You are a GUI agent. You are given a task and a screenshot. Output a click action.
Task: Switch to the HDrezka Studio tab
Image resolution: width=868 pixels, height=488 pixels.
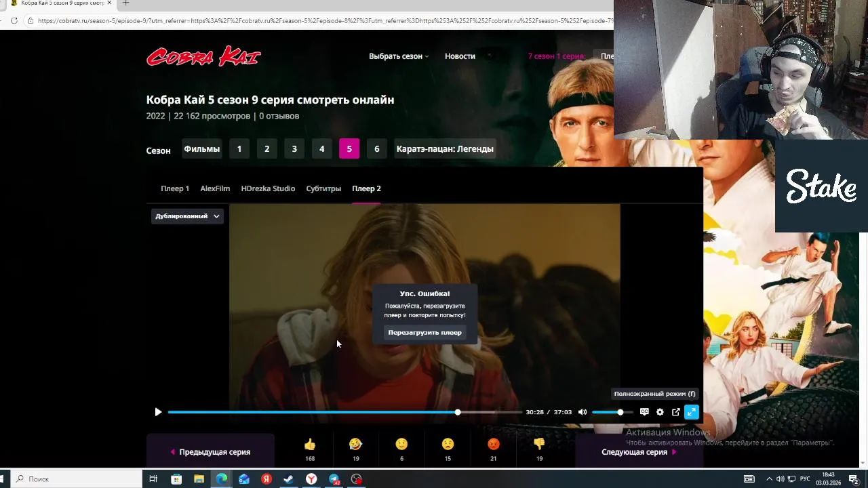[268, 188]
